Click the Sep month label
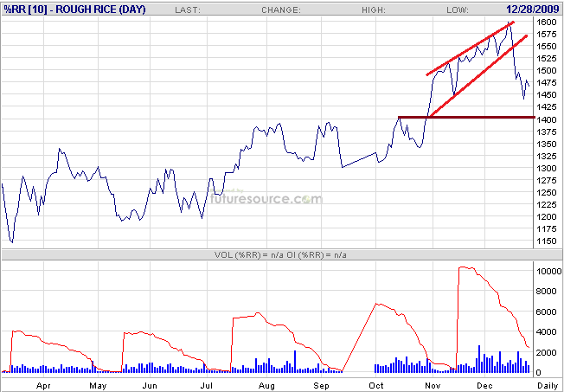 coord(321,386)
